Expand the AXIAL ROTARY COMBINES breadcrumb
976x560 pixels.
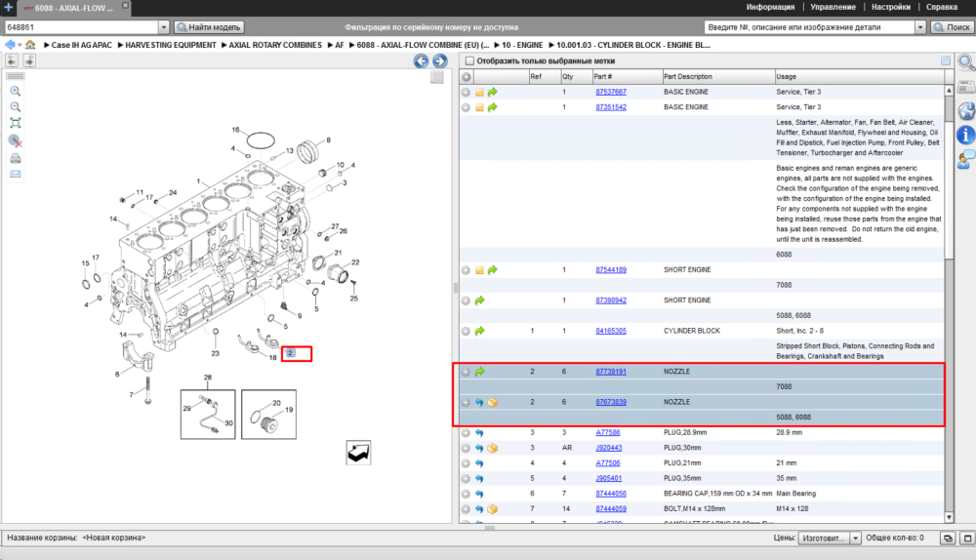click(224, 45)
